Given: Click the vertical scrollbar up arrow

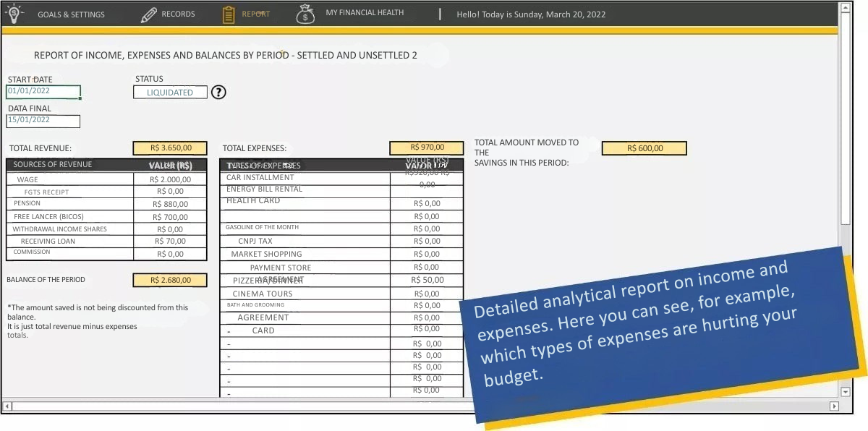Looking at the screenshot, I should click(846, 7).
